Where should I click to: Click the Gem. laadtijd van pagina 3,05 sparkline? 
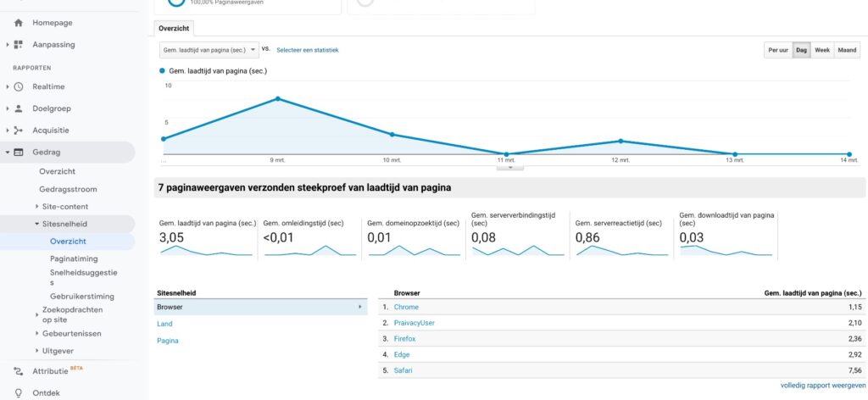click(x=206, y=251)
